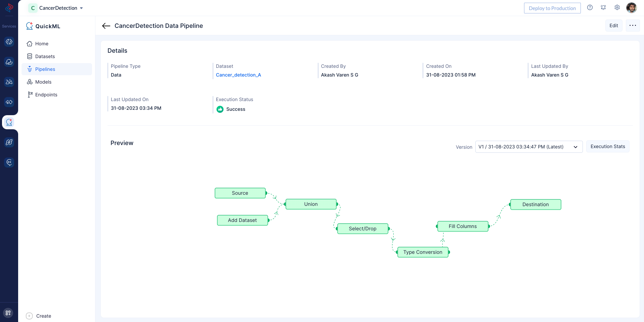Image resolution: width=644 pixels, height=322 pixels.
Task: Open the help question mark icon
Action: coord(590,8)
